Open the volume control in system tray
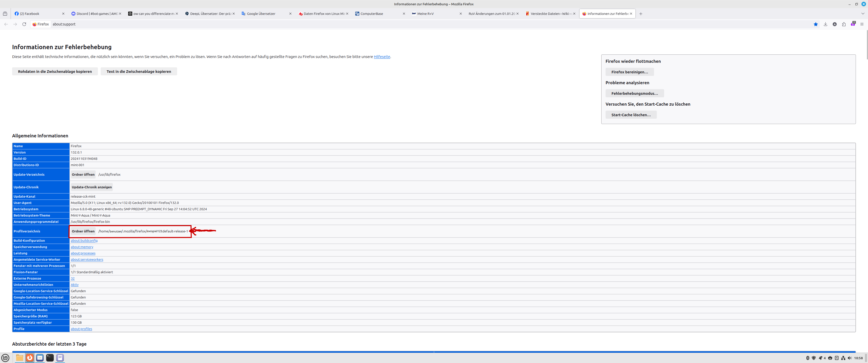This screenshot has width=868, height=363. point(850,358)
